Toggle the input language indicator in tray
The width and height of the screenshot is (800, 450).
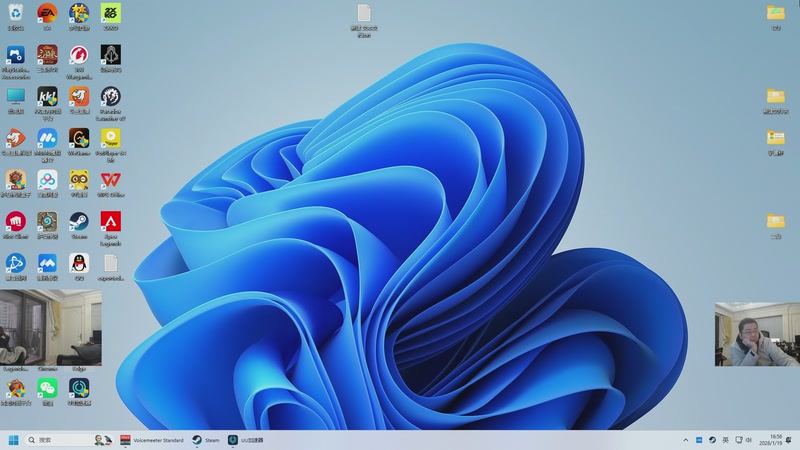tap(726, 440)
